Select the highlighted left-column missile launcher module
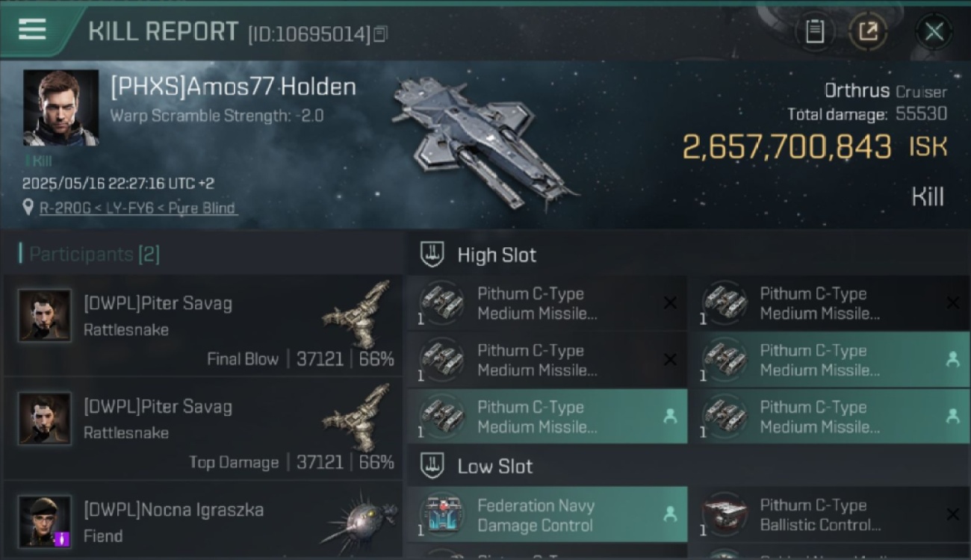This screenshot has width=971, height=560. coord(547,417)
